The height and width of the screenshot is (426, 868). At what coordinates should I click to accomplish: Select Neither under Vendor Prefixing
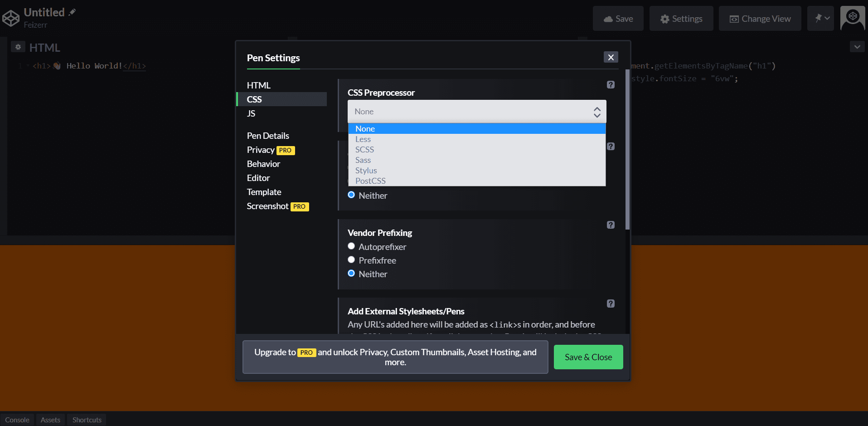[x=351, y=274]
